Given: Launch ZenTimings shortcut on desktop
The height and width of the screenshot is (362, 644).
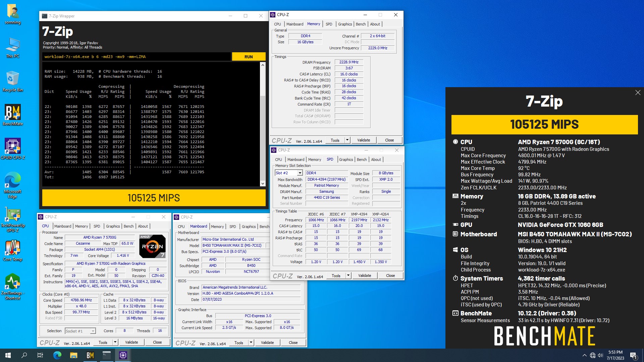Looking at the screenshot, I should point(13,287).
